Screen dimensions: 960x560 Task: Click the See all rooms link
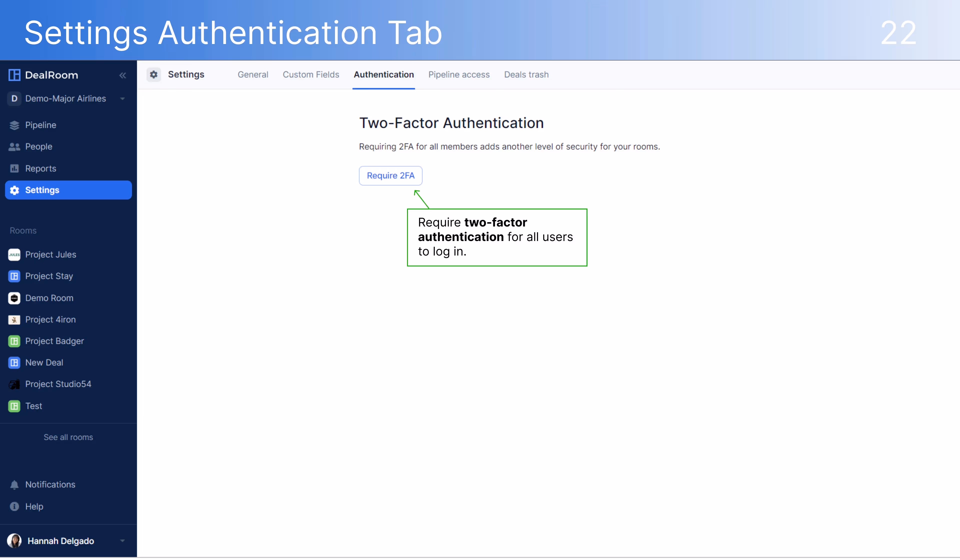tap(68, 437)
